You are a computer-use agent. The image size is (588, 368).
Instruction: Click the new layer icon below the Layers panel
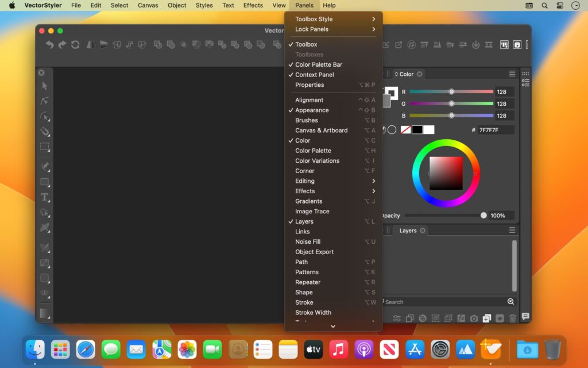pos(486,317)
